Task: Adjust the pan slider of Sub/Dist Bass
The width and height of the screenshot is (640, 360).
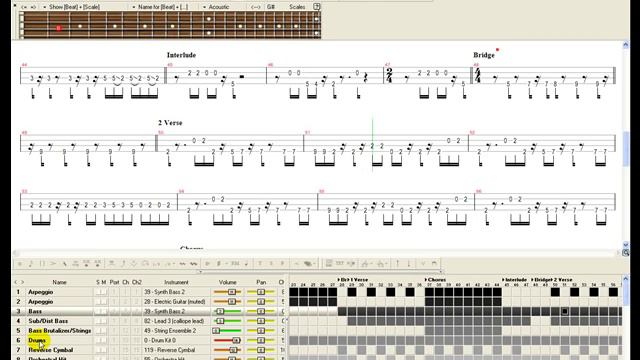Action: pos(261,321)
